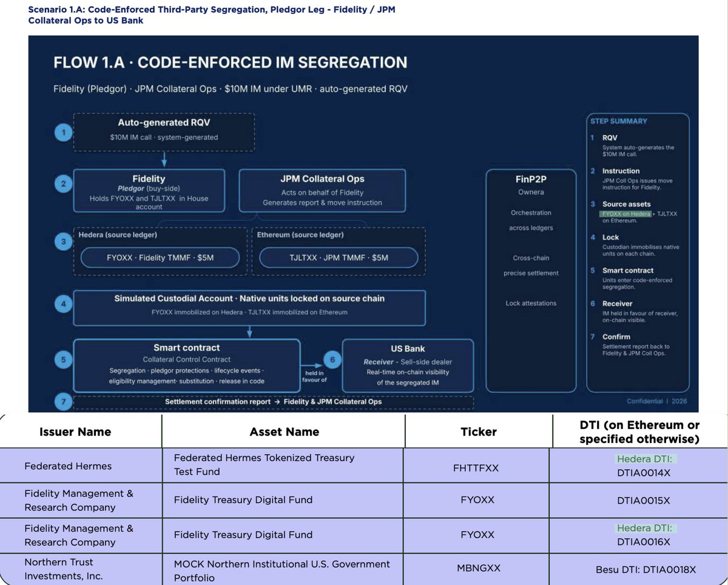Click the 'FinP2P' column heading

(x=531, y=180)
